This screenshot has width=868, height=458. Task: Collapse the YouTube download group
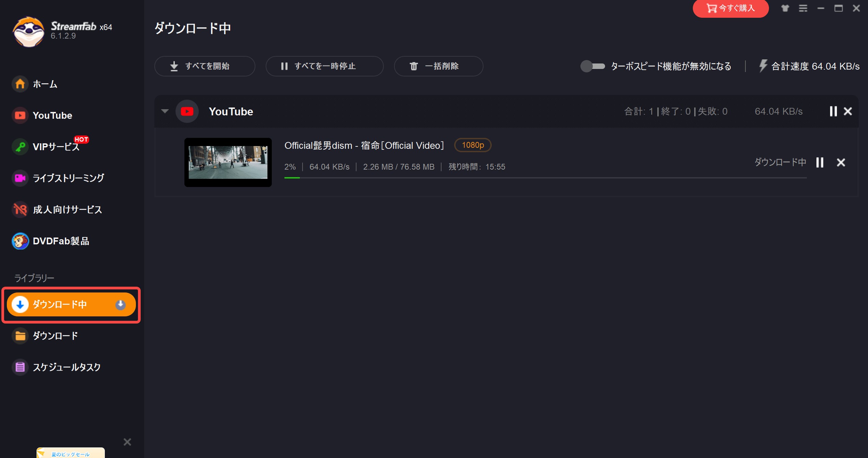point(165,111)
